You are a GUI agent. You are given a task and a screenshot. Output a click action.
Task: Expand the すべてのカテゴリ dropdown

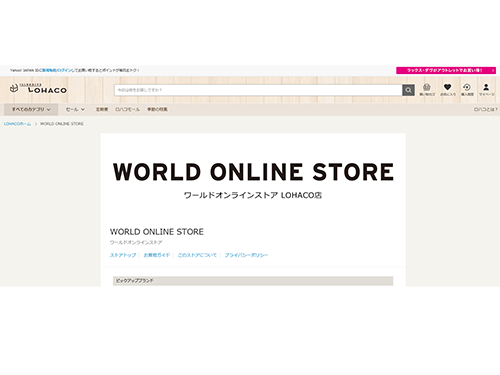[x=31, y=109]
